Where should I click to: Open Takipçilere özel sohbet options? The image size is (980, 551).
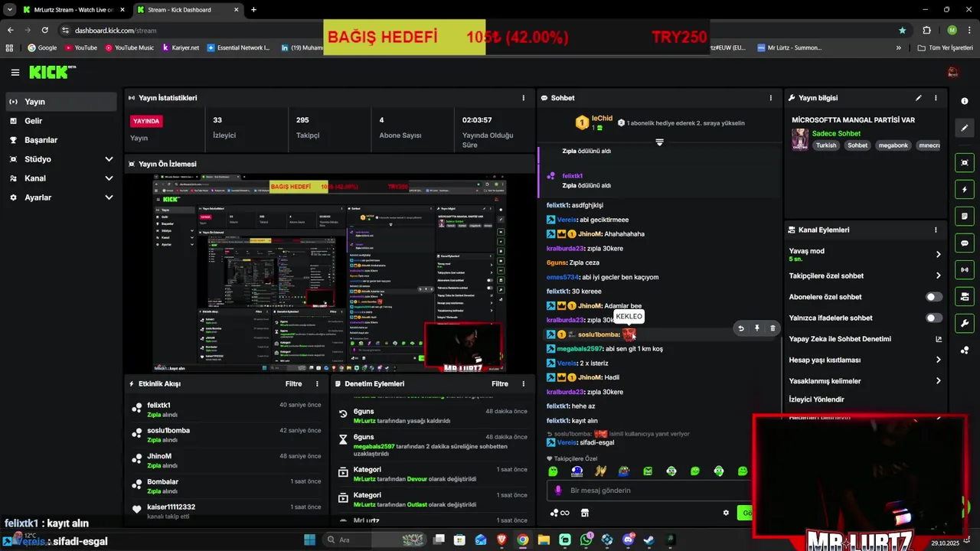click(865, 275)
